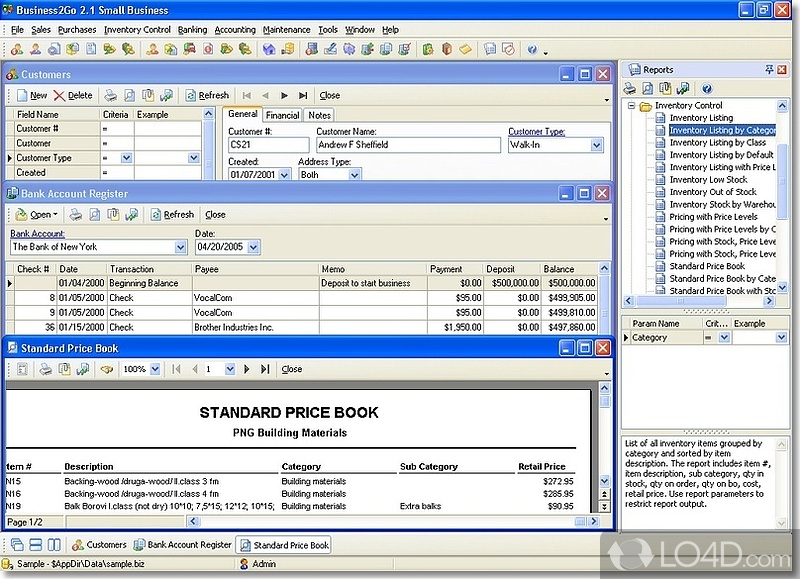The height and width of the screenshot is (579, 800).
Task: Open the 100% zoom level dropdown
Action: (154, 369)
